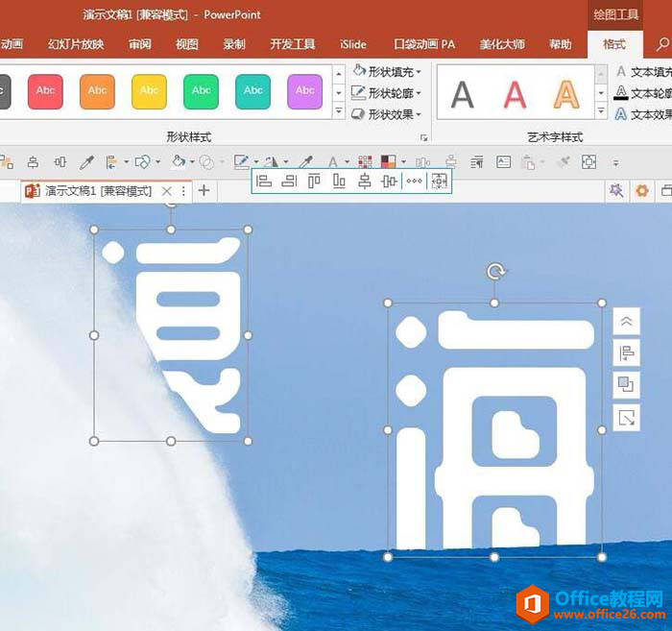The height and width of the screenshot is (631, 672).
Task: Open the document tab options dots
Action: coord(183,191)
